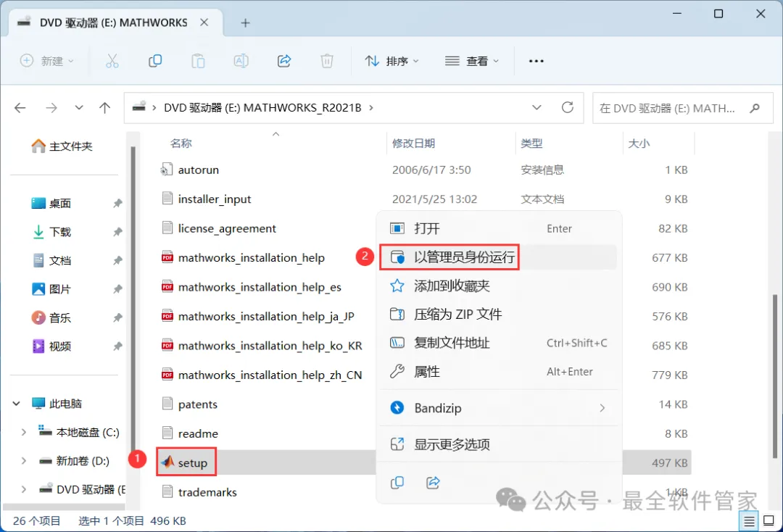Open the 排序 sort dropdown
The width and height of the screenshot is (783, 532).
click(x=391, y=61)
